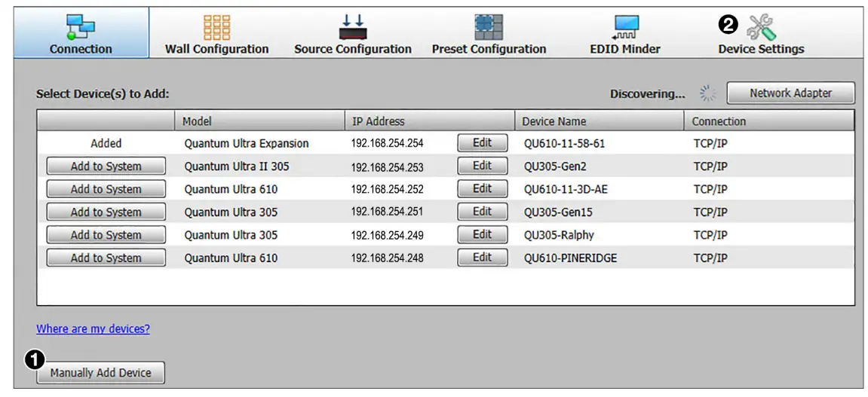Select 'Quantum Ultra Expansion' model cell
This screenshot has height=397, width=868.
coord(247,144)
